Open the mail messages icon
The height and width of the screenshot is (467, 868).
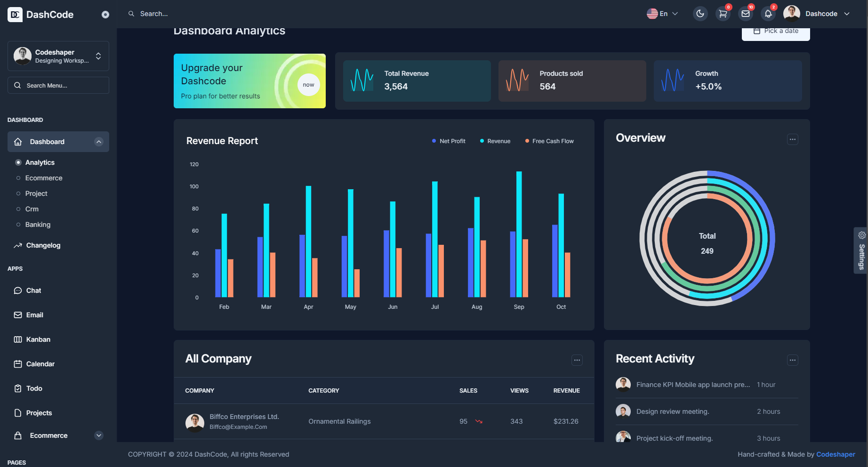point(746,14)
